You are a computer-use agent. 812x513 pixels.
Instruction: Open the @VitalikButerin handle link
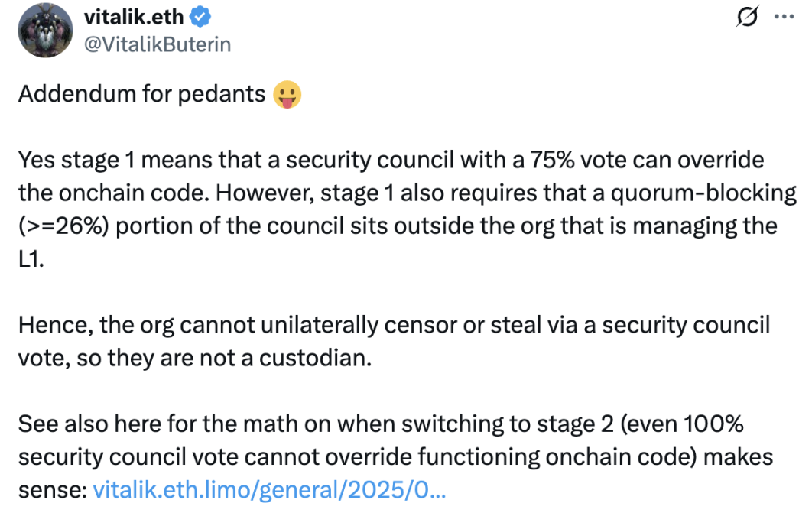click(157, 44)
